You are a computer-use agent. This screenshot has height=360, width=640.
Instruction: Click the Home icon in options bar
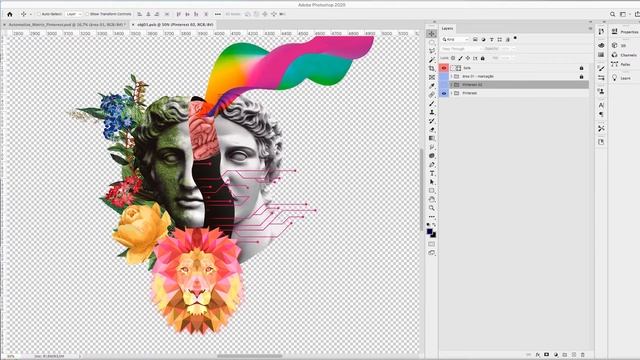pyautogui.click(x=10, y=14)
